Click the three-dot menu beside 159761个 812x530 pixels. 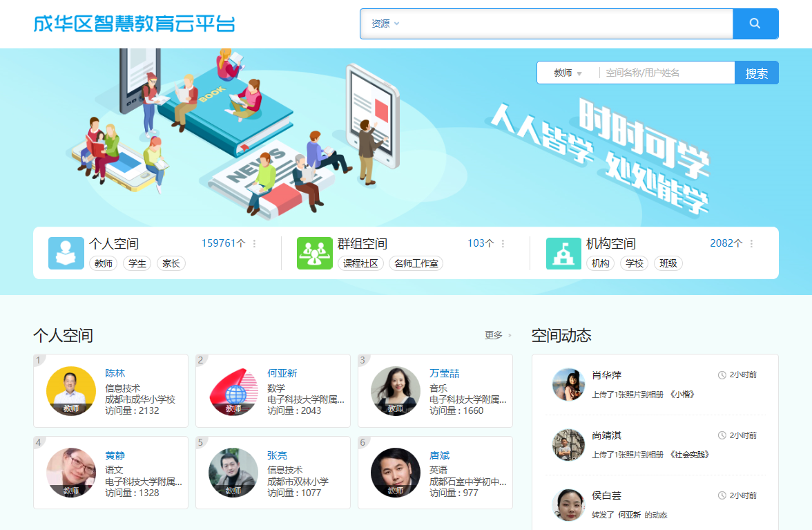pos(254,244)
